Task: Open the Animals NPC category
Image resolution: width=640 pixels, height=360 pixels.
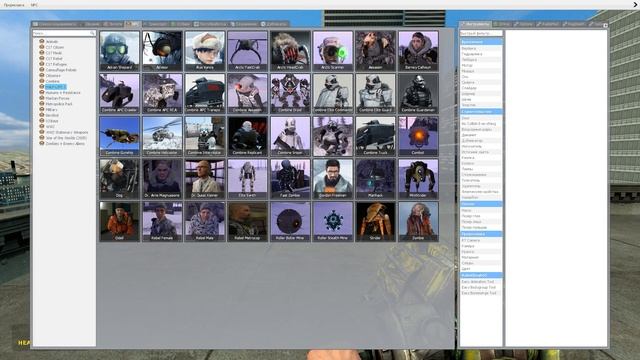Action: click(x=51, y=42)
